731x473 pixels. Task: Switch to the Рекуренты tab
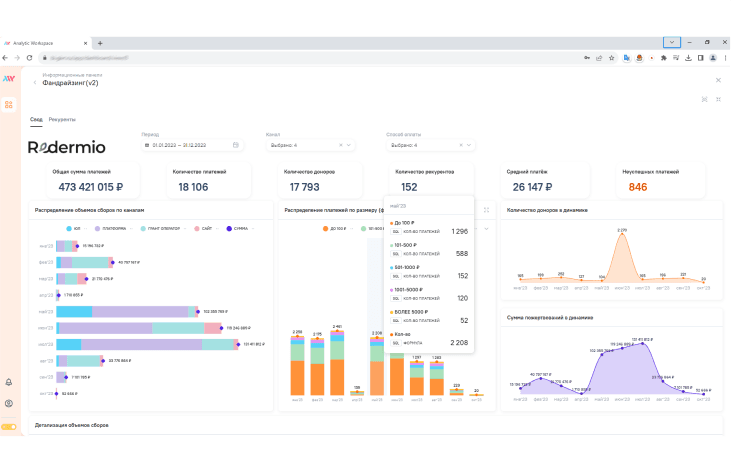62,120
